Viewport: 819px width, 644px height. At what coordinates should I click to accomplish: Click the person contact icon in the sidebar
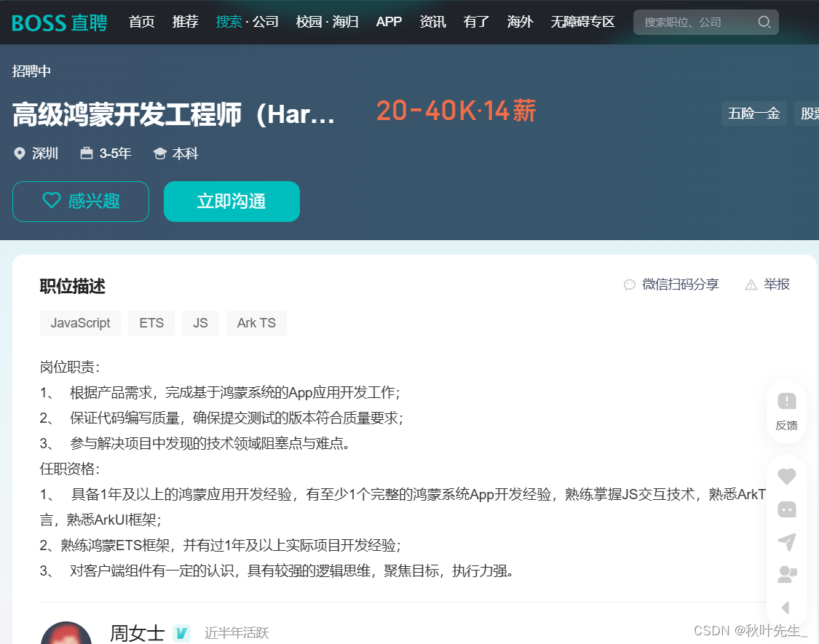(x=787, y=575)
